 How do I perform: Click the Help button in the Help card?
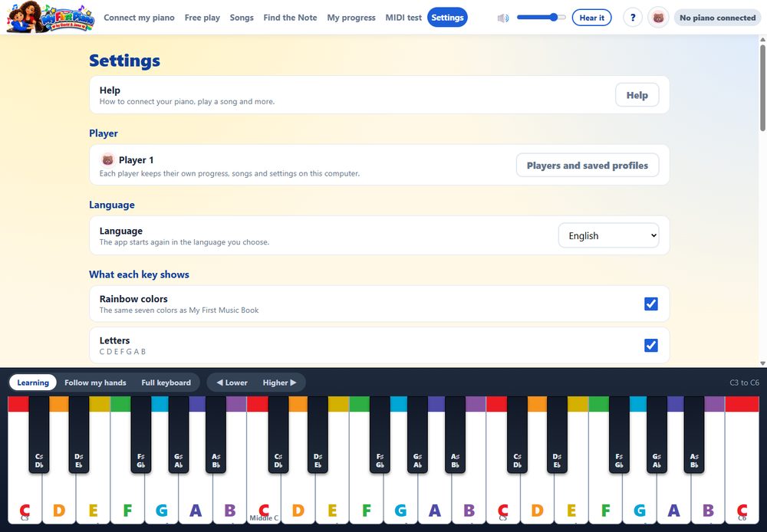[x=637, y=95]
